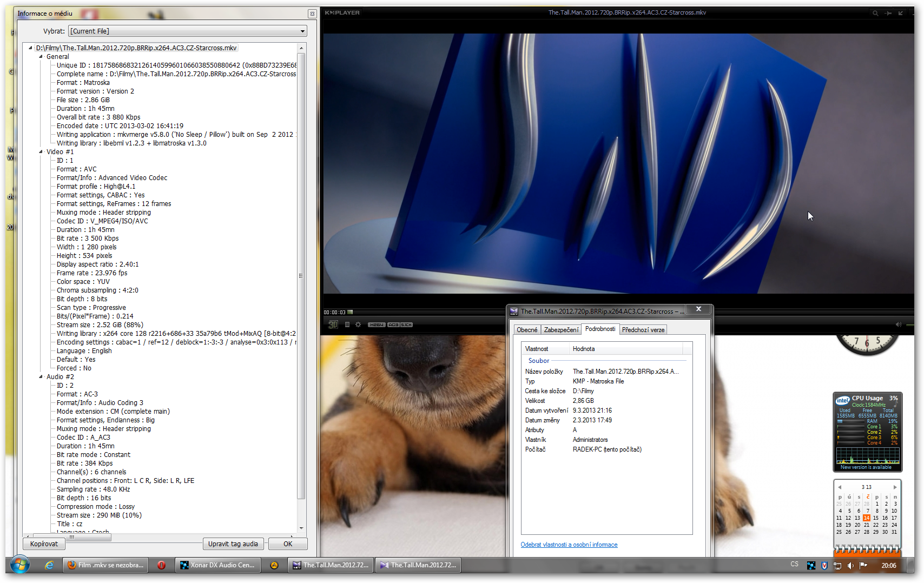The image size is (924, 583).
Task: Click the Upravit tag audia button
Action: click(233, 544)
